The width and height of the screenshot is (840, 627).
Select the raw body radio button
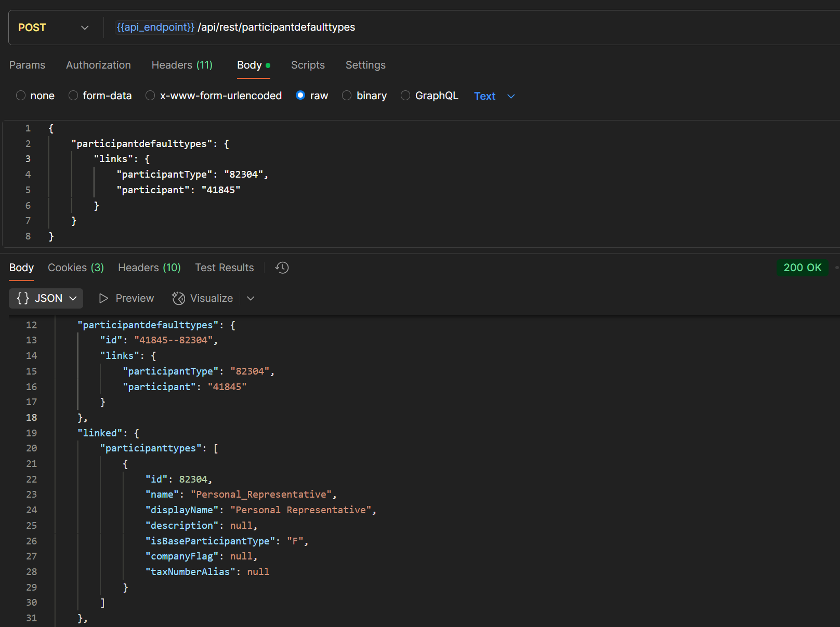(300, 96)
